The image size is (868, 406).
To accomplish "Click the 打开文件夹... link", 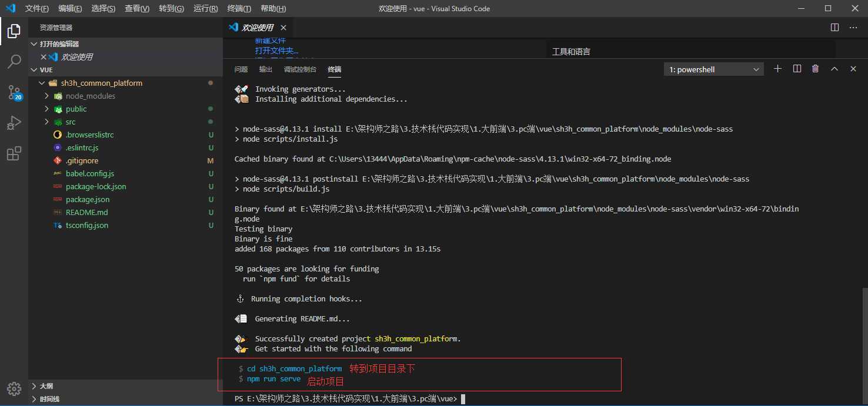I will 276,51.
